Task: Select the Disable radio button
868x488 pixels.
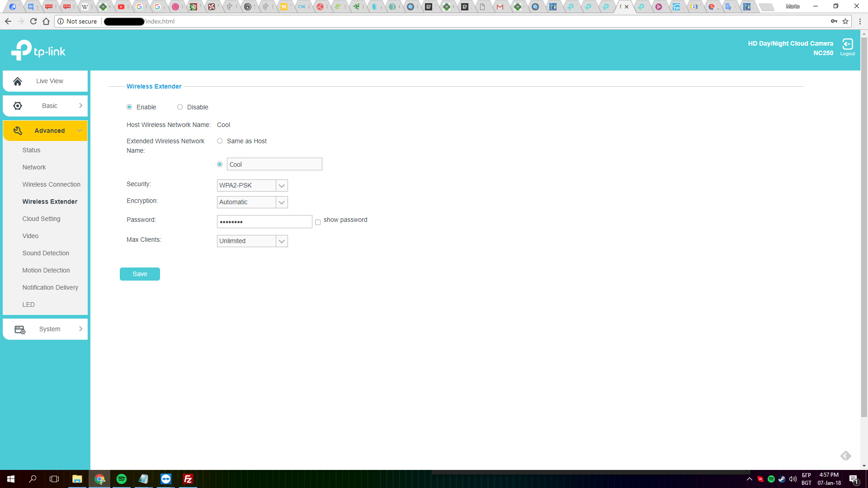Action: click(180, 107)
